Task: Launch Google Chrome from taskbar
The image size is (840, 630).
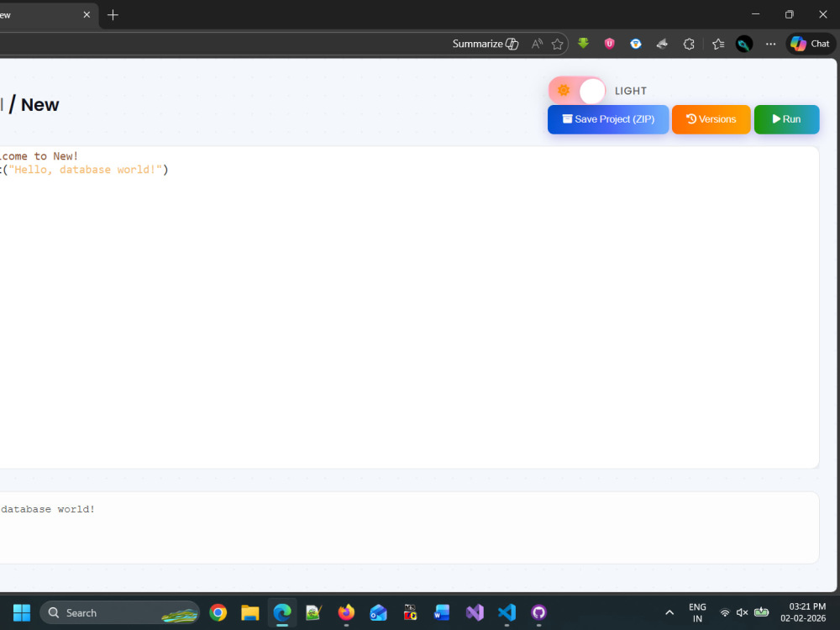Action: click(218, 612)
